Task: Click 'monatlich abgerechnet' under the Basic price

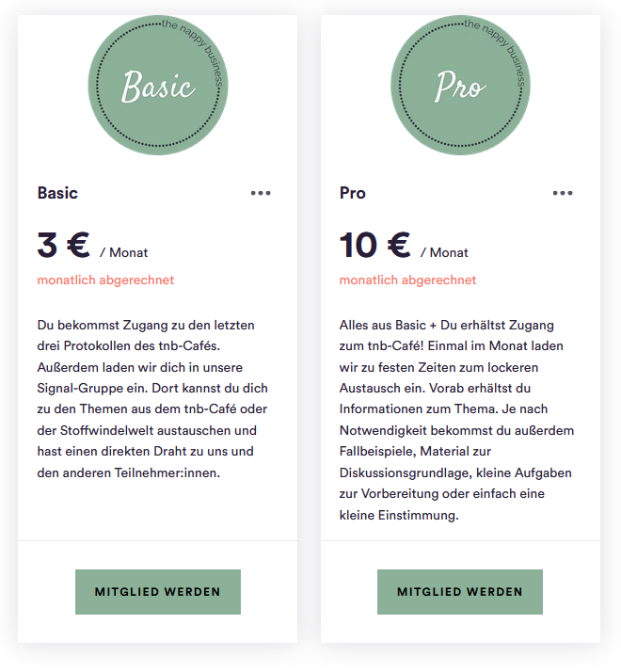Action: pos(105,280)
